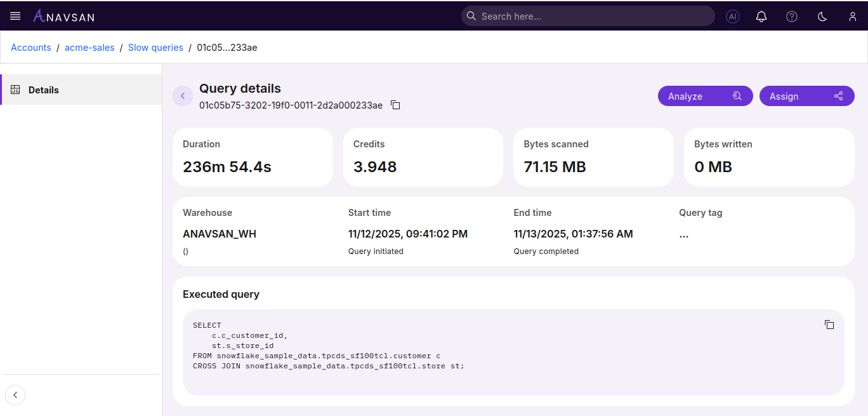This screenshot has width=868, height=416.
Task: Click the share icon inside the Assign button
Action: tap(838, 95)
